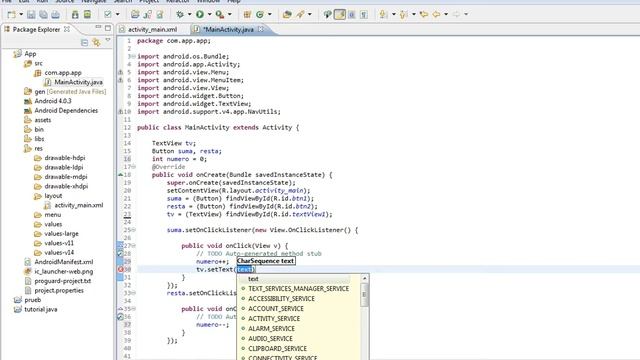The height and width of the screenshot is (360, 640).
Task: Run Android Lint check icon
Action: point(108,15)
